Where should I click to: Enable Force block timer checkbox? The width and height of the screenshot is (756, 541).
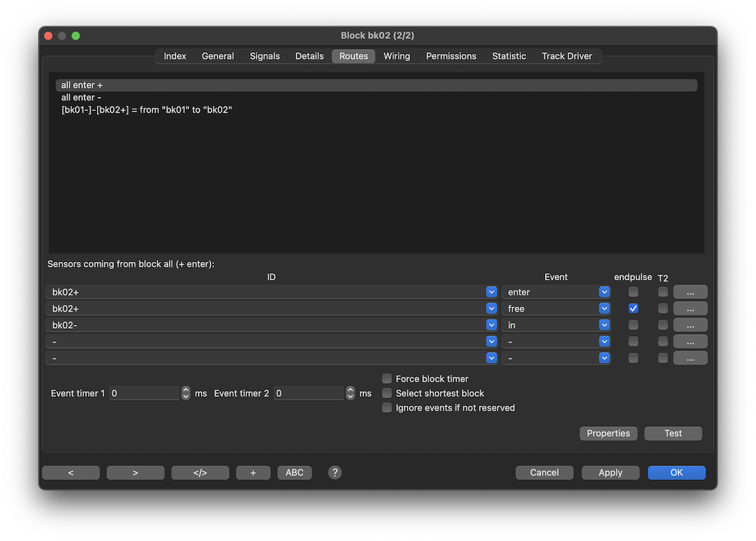coord(387,379)
